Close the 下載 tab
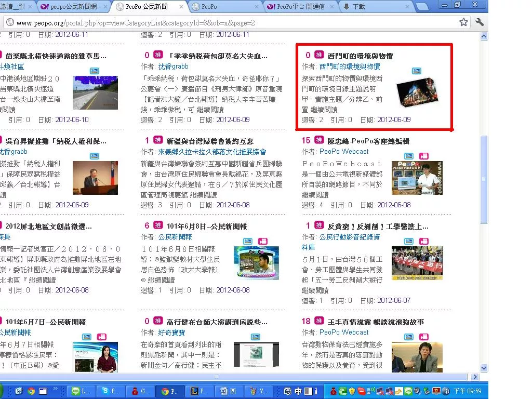Image resolution: width=532 pixels, height=399 pixels. [x=407, y=6]
